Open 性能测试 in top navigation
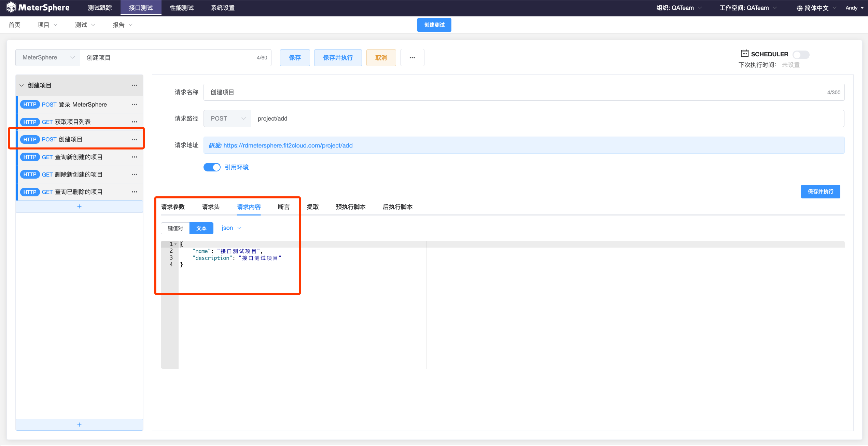 tap(182, 8)
